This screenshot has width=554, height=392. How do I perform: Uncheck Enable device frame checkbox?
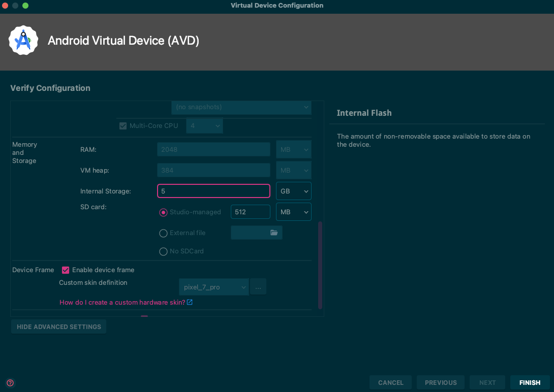point(66,270)
